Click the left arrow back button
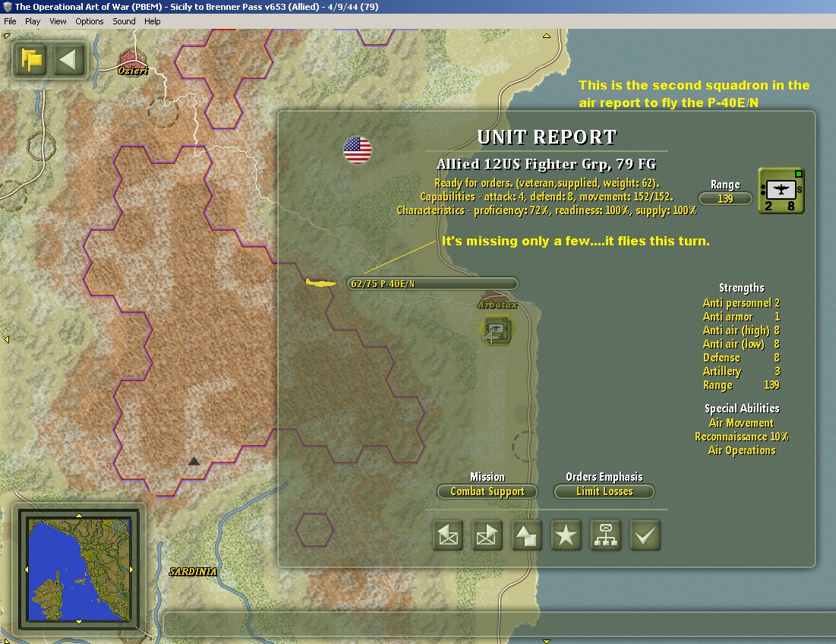This screenshot has height=644, width=836. click(69, 60)
